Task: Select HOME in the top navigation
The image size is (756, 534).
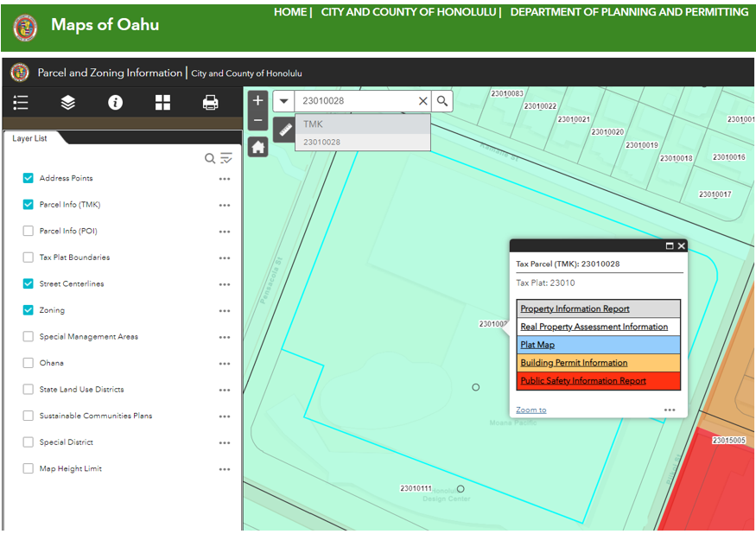Action: point(289,12)
